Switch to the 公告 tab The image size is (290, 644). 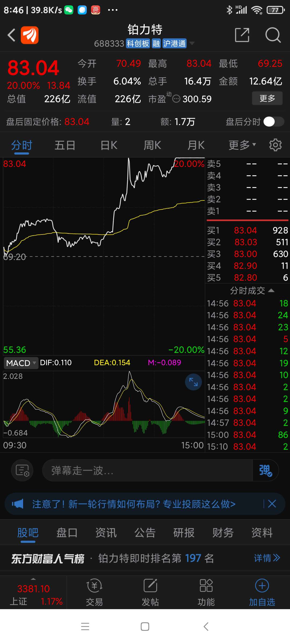pos(145,533)
